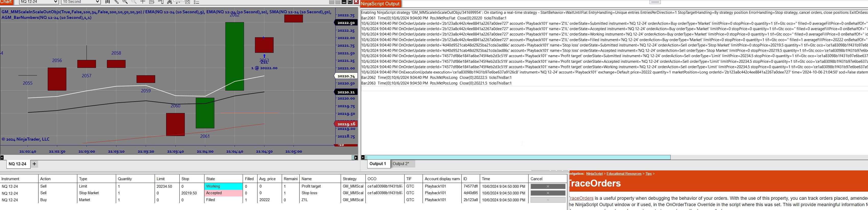Open the drawing tools pencil icon
Viewport: 868px width, 210px height.
[x=116, y=2]
